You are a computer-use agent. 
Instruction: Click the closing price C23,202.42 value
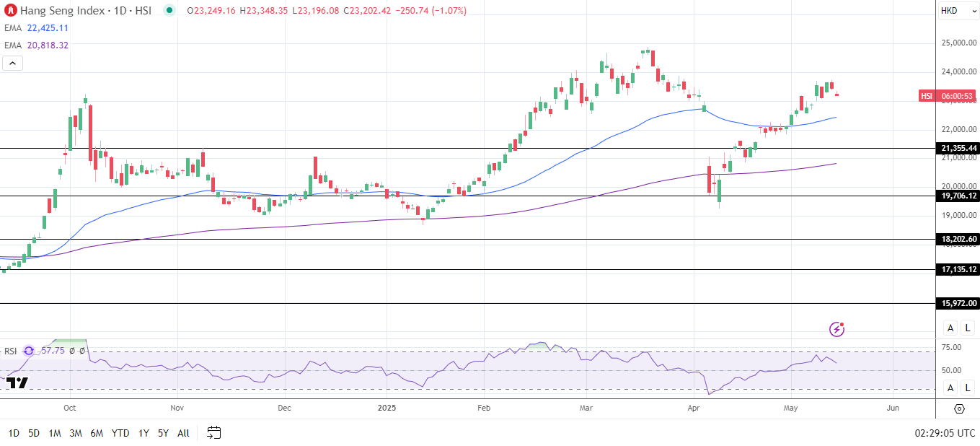[367, 11]
